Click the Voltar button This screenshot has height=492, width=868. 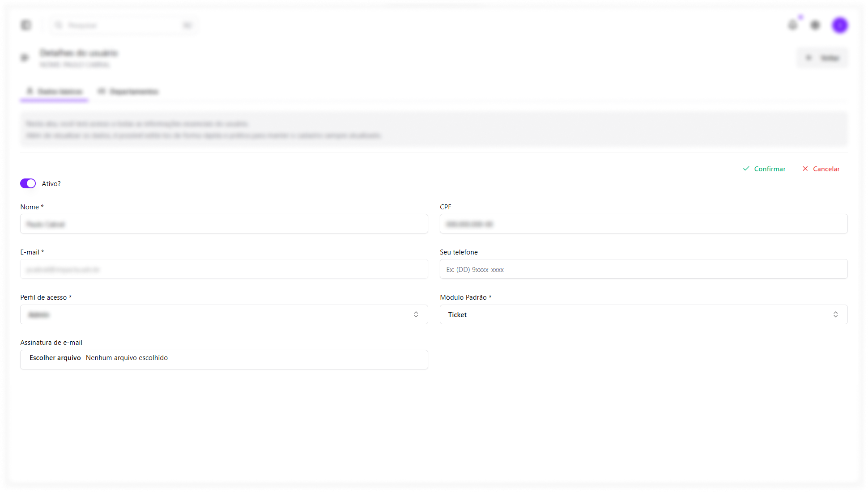[x=822, y=58]
